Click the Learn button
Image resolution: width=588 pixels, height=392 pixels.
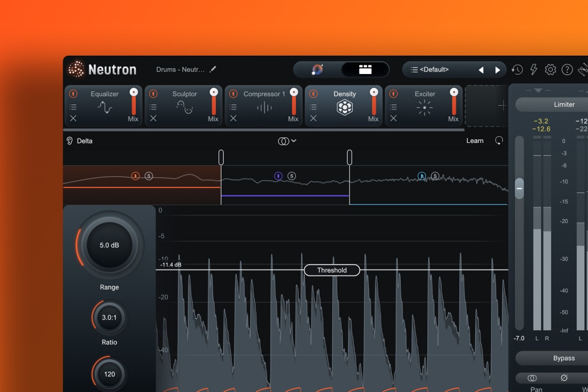(475, 141)
